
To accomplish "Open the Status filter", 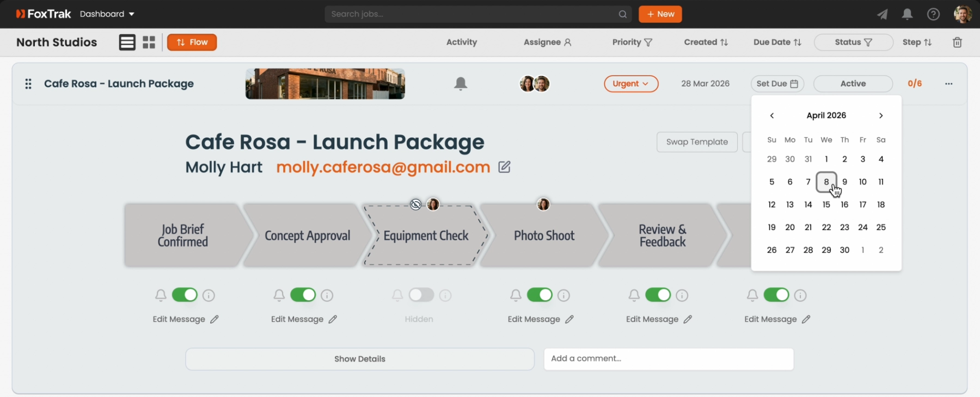I will click(853, 42).
